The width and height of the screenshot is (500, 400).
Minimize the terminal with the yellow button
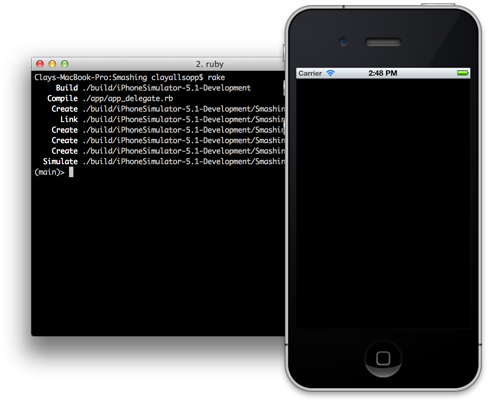52,64
